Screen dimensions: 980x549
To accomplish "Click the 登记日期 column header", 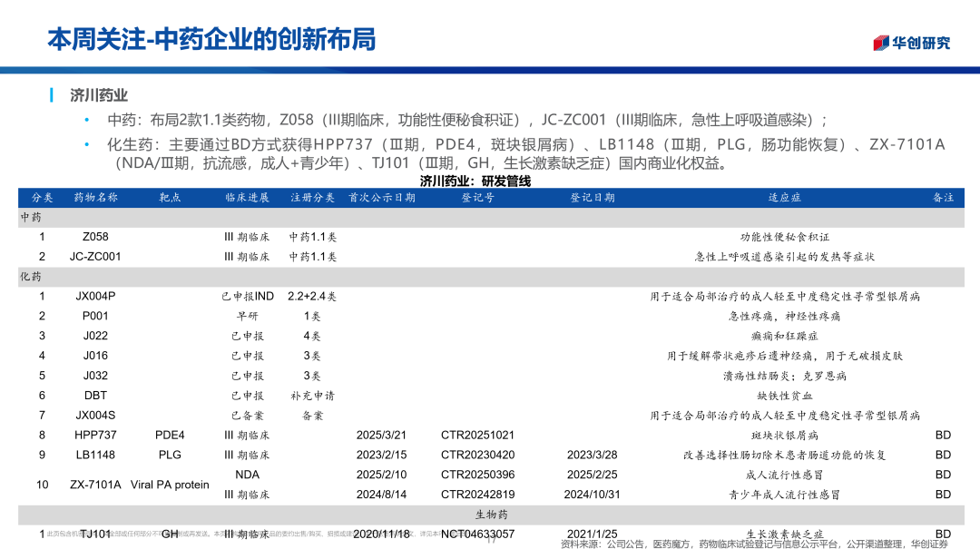I will [593, 198].
